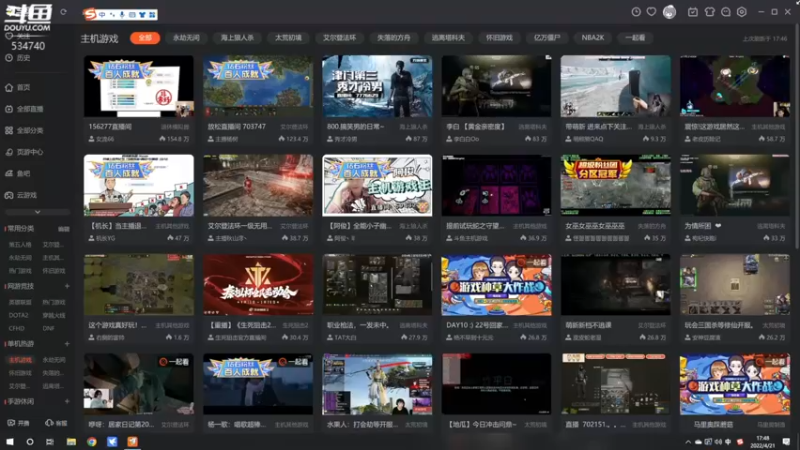Image resolution: width=800 pixels, height=450 pixels.
Task: Open the 800.搞笑男的日常 stream thumbnail
Action: [x=377, y=86]
